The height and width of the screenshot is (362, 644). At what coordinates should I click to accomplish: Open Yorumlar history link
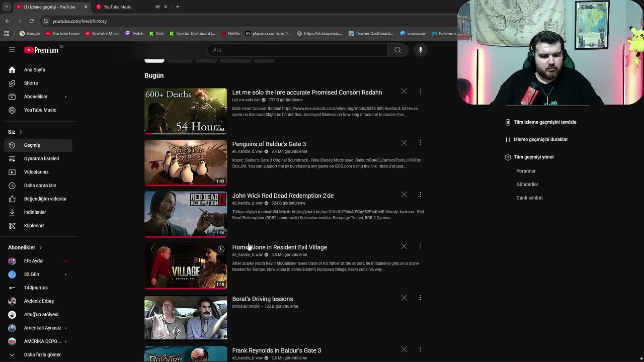[526, 171]
